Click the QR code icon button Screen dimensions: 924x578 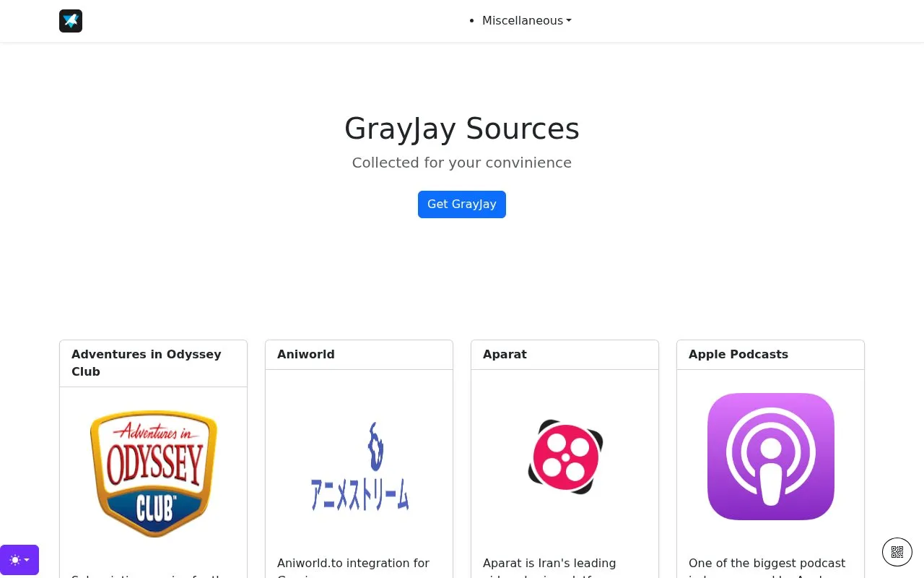897,552
